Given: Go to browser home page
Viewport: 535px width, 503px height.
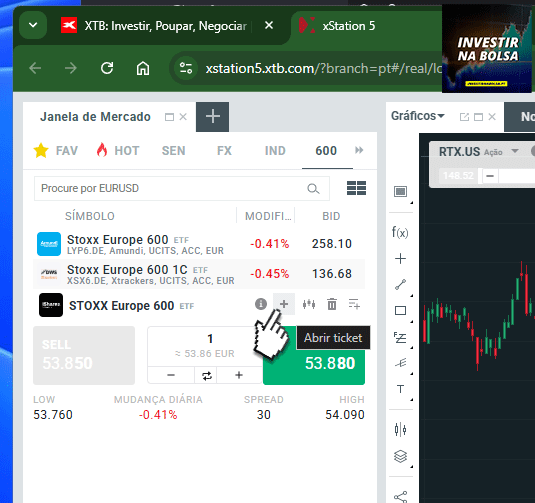Looking at the screenshot, I should [143, 68].
